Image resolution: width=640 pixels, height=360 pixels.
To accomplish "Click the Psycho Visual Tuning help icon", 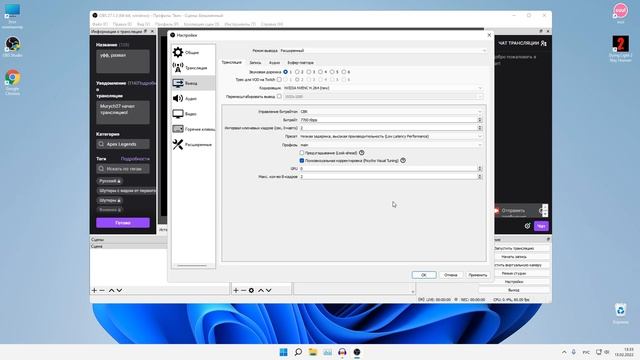I will 403,160.
